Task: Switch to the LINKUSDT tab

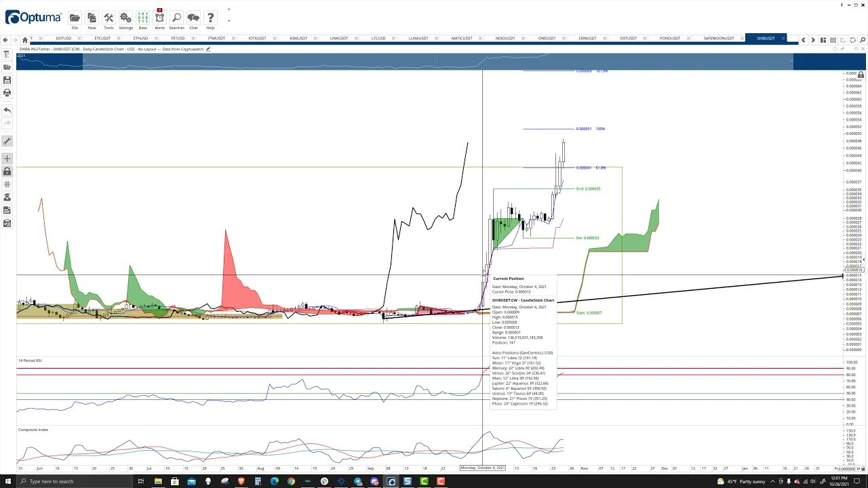Action: click(339, 39)
